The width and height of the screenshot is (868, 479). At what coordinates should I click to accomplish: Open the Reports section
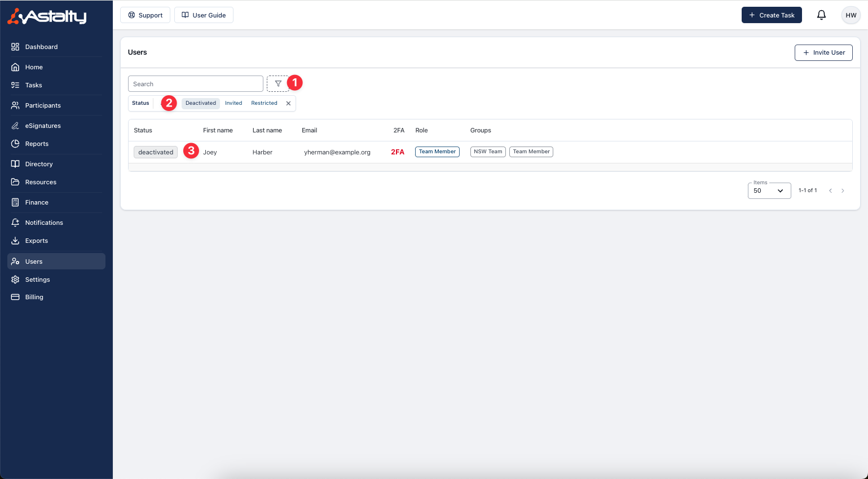(37, 144)
